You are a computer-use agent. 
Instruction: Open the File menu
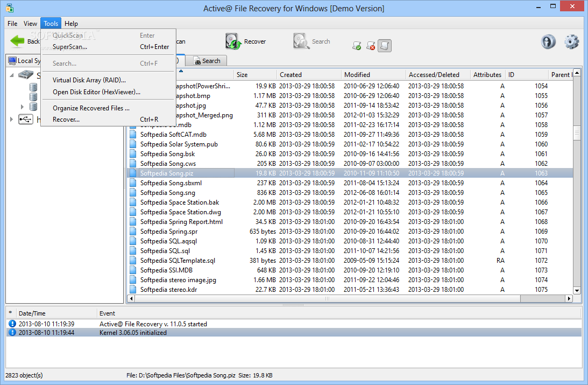tap(12, 23)
